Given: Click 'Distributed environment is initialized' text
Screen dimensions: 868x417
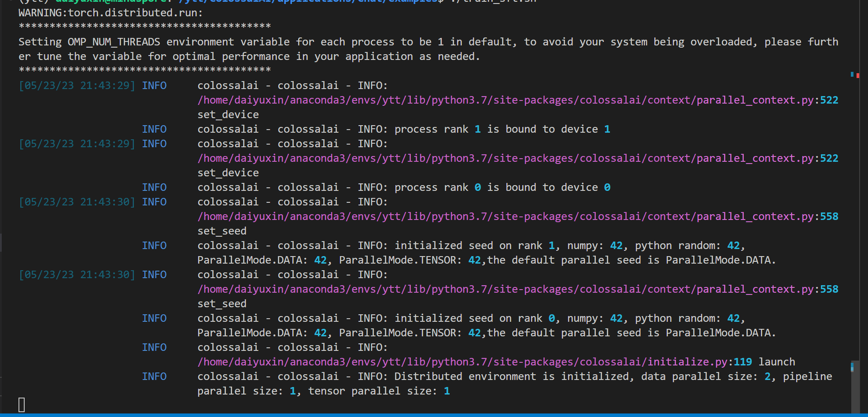Looking at the screenshot, I should point(513,376).
